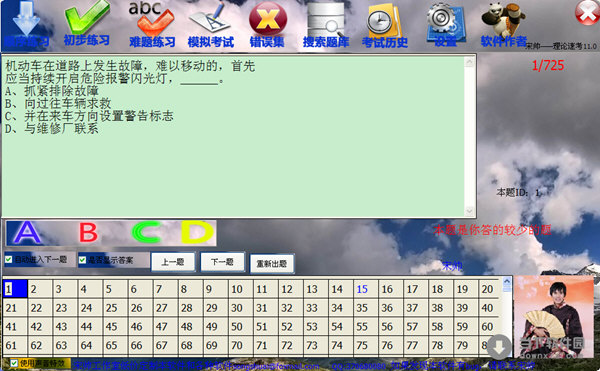Toggle 是否显示答案 checkbox
This screenshot has height=371, width=600.
pos(82,260)
